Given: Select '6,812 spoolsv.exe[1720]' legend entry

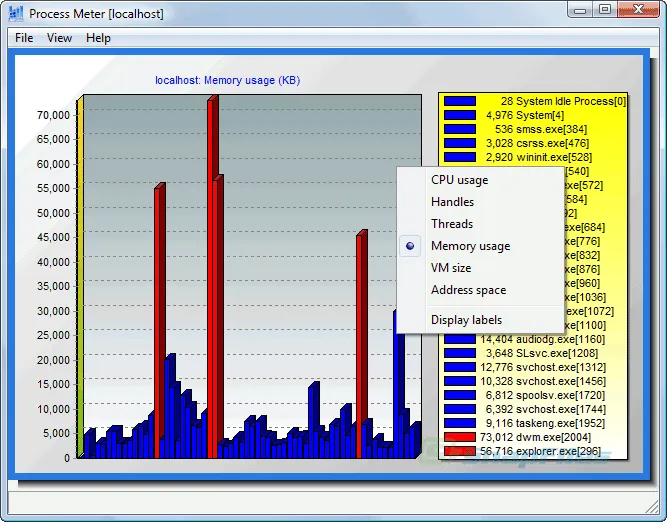Looking at the screenshot, I should (545, 395).
